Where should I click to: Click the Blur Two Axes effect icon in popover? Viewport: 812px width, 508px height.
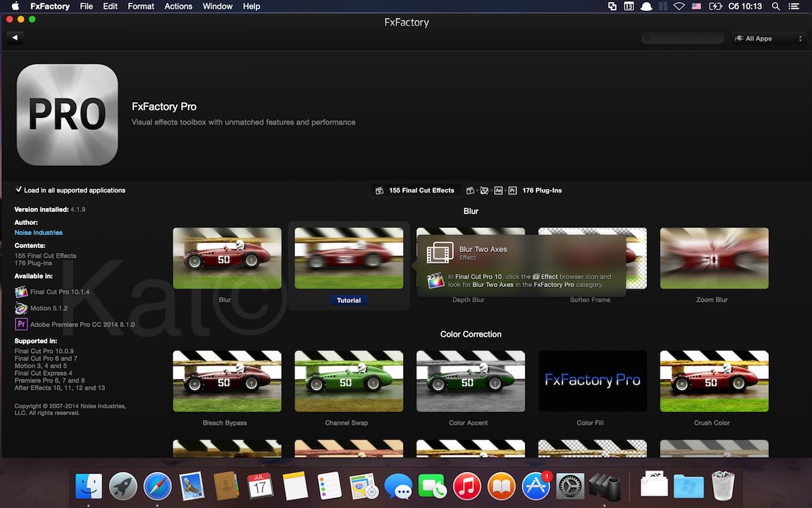tap(440, 253)
